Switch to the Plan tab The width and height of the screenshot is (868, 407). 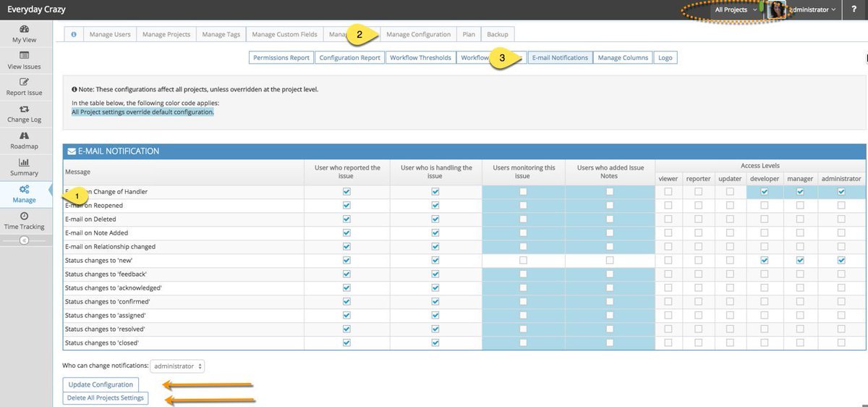click(469, 34)
